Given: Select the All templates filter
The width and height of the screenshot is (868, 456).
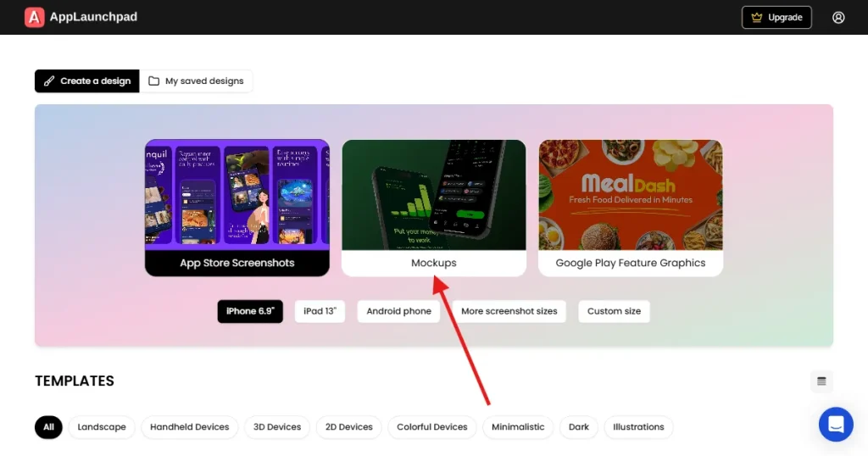Looking at the screenshot, I should (48, 426).
